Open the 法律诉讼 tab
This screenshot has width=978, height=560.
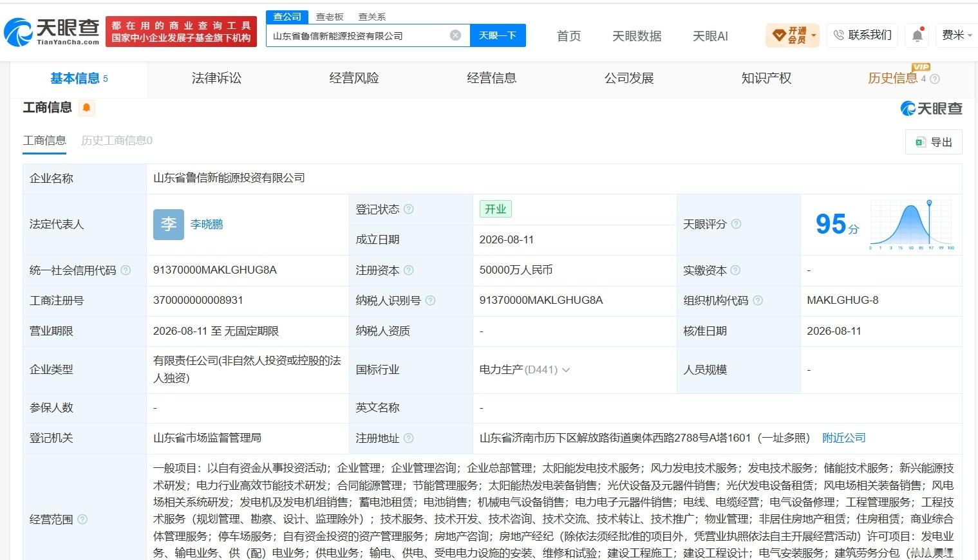[x=216, y=79]
